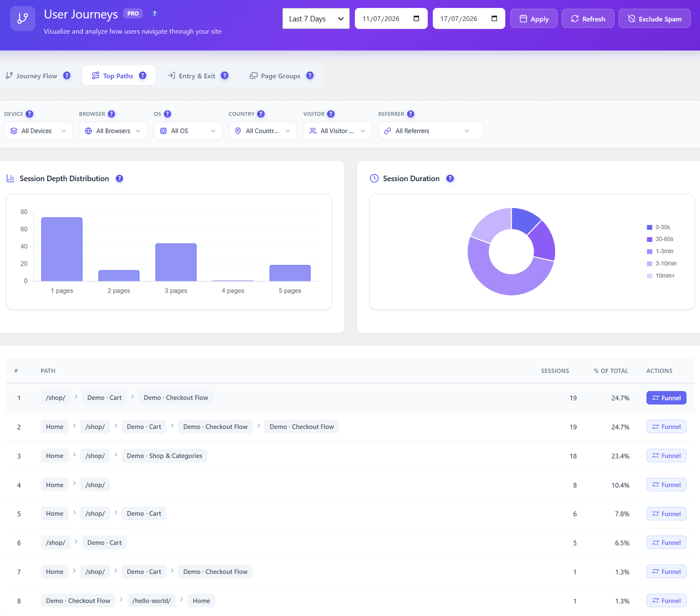
Task: Switch to the Entry & Exit tab
Action: pos(198,76)
